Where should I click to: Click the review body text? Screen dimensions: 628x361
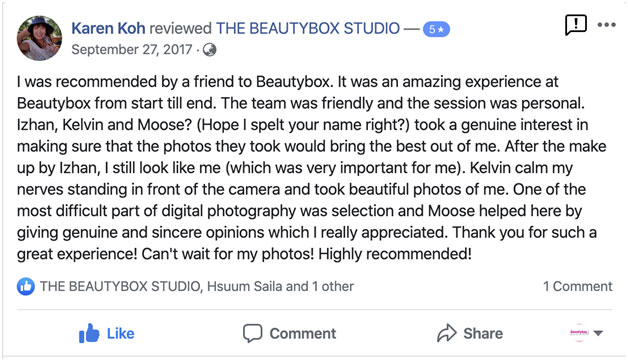[x=312, y=168]
